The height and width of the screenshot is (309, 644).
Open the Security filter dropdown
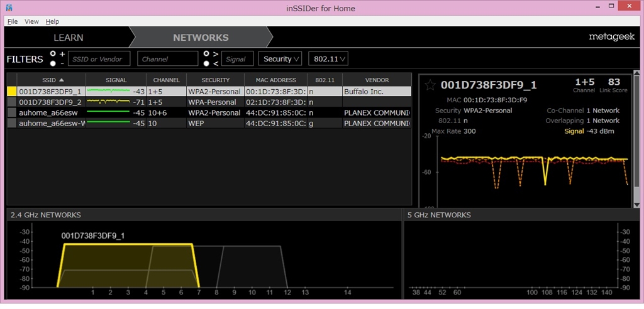click(x=280, y=58)
